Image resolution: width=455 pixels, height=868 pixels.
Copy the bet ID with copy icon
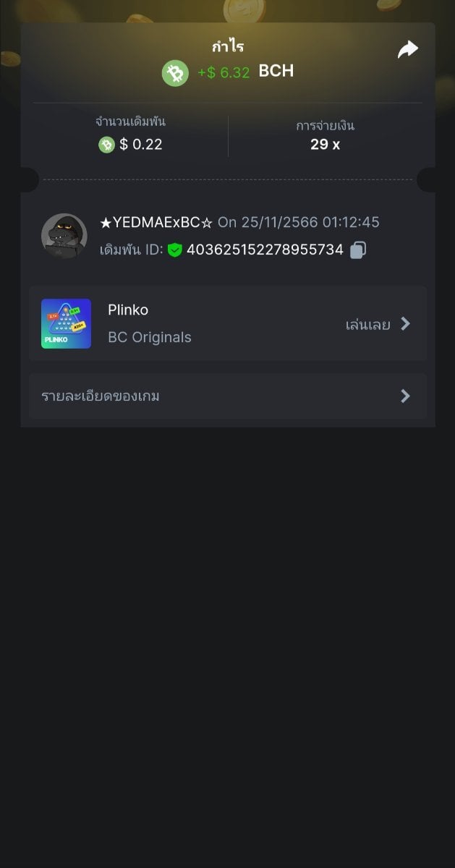[x=358, y=250]
